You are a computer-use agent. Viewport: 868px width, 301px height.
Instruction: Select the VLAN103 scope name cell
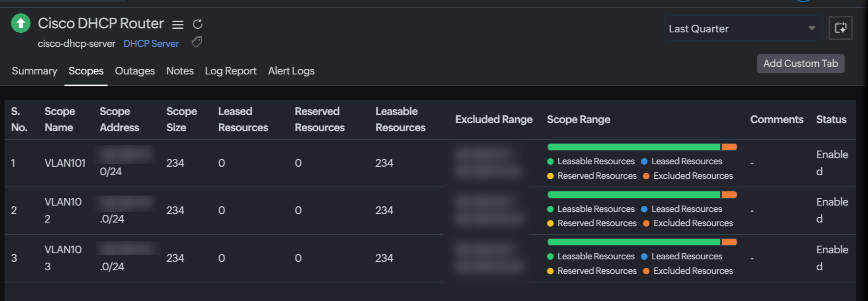pyautogui.click(x=63, y=258)
